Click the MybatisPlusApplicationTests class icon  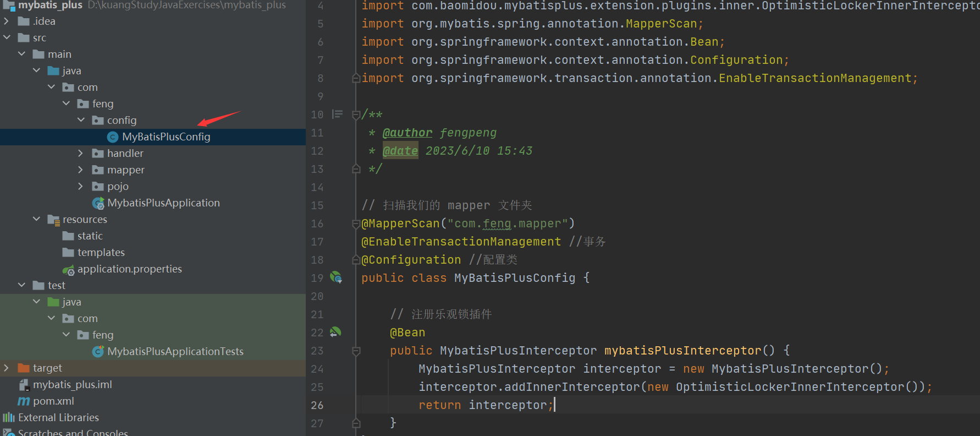coord(98,351)
